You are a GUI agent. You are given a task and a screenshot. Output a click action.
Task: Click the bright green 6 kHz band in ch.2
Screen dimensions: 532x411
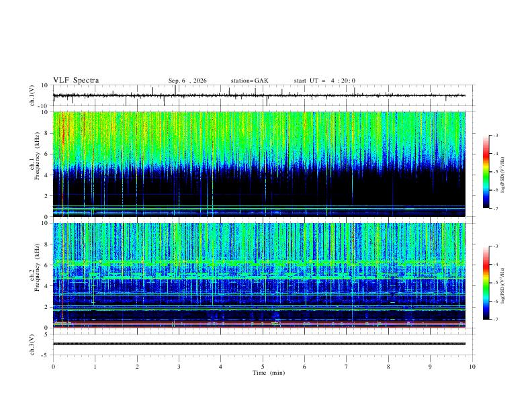click(259, 263)
